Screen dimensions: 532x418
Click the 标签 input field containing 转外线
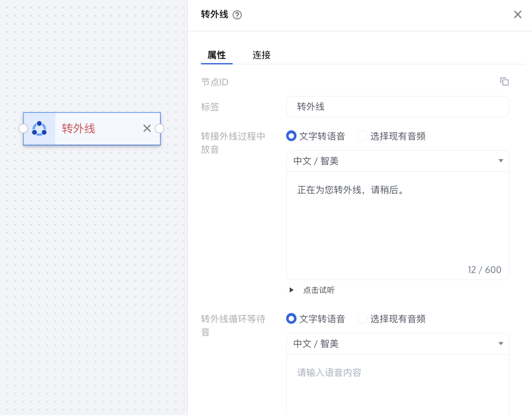point(397,107)
